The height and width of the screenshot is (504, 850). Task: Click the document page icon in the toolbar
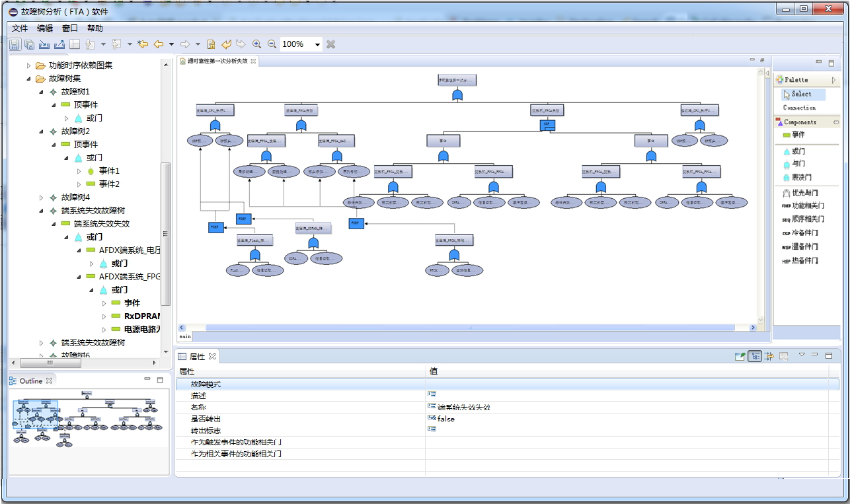pyautogui.click(x=211, y=44)
